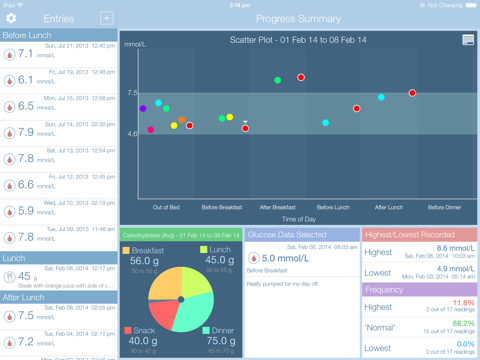The width and height of the screenshot is (480, 360).
Task: Tap blood drop icon for 7.2 reading
Action: pyautogui.click(x=10, y=343)
